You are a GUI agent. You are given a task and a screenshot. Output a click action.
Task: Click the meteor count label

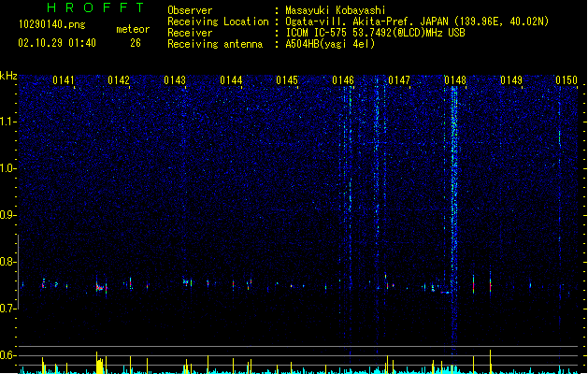(133, 29)
